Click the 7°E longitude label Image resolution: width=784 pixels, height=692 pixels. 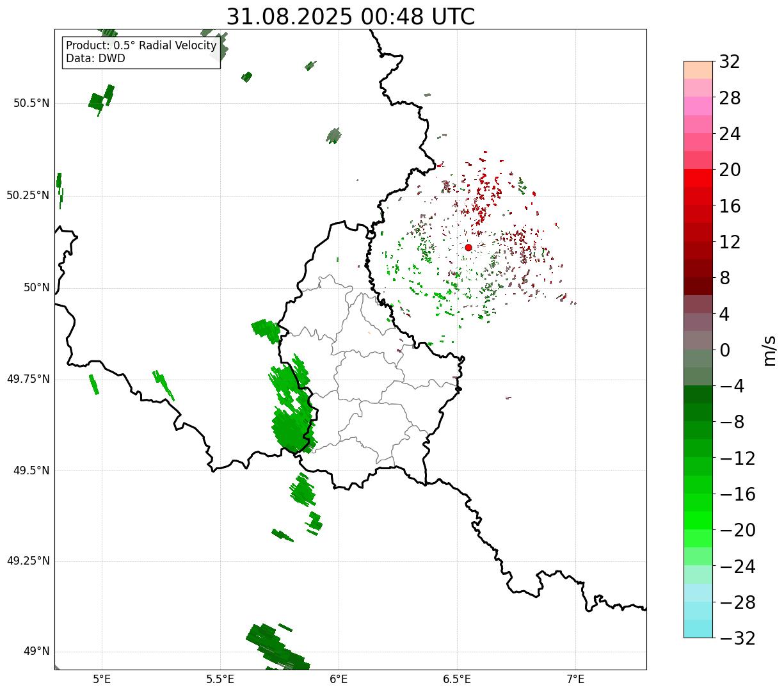(x=575, y=679)
